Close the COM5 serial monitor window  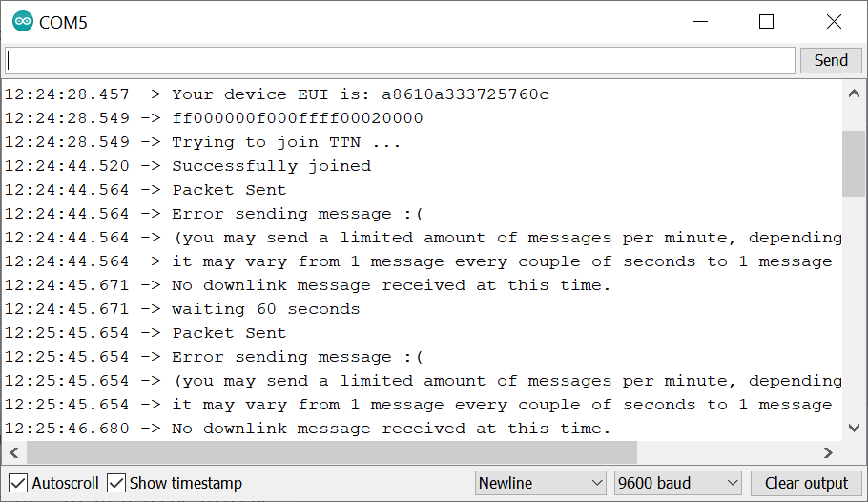click(834, 22)
